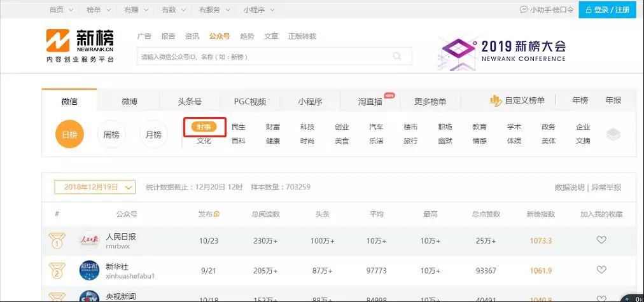The image size is (644, 302).
Task: Click the 新华社 account avatar
Action: point(89,270)
